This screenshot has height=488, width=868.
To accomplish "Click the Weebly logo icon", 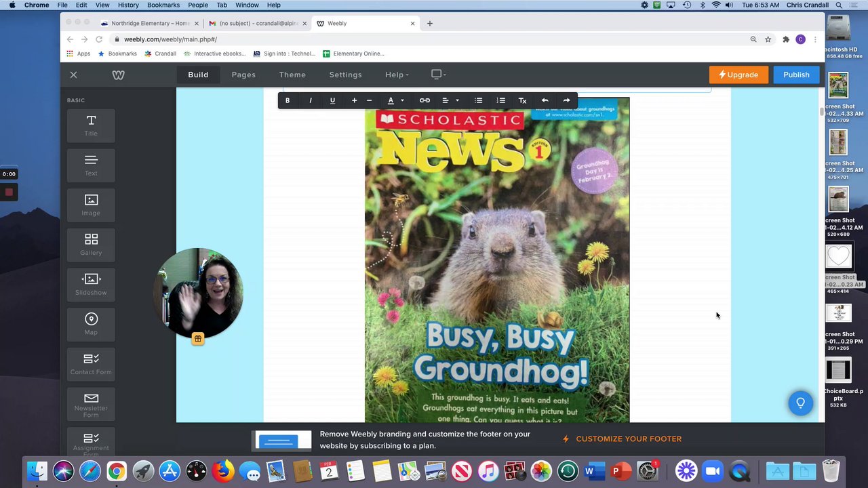I will (x=118, y=75).
